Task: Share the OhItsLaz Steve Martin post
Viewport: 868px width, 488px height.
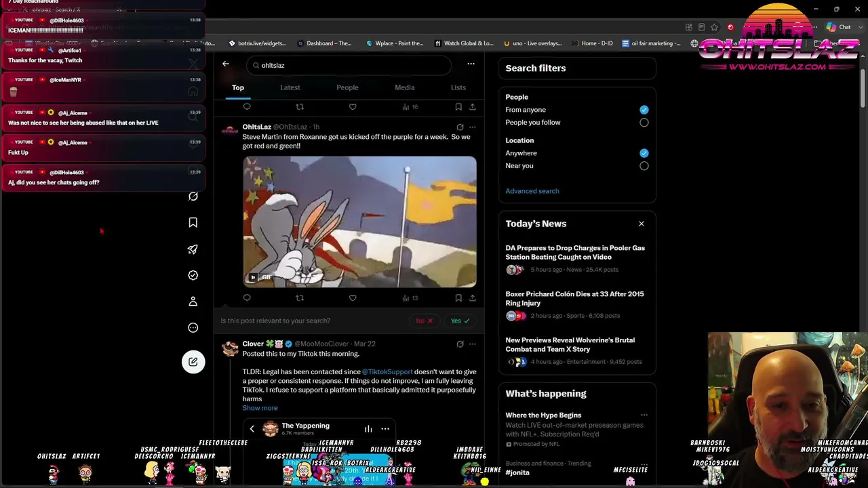Action: click(x=473, y=298)
